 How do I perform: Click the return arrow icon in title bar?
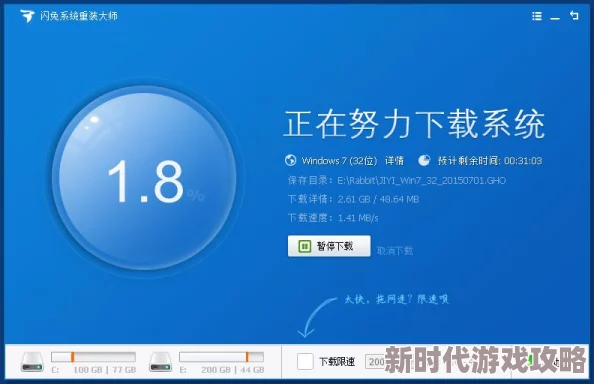[x=574, y=15]
